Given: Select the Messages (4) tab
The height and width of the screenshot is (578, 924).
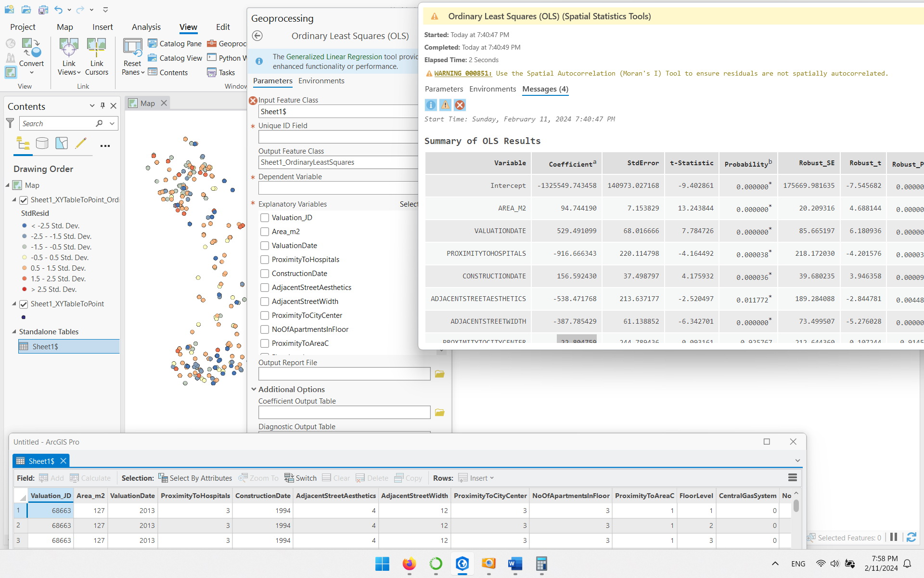Looking at the screenshot, I should (545, 89).
